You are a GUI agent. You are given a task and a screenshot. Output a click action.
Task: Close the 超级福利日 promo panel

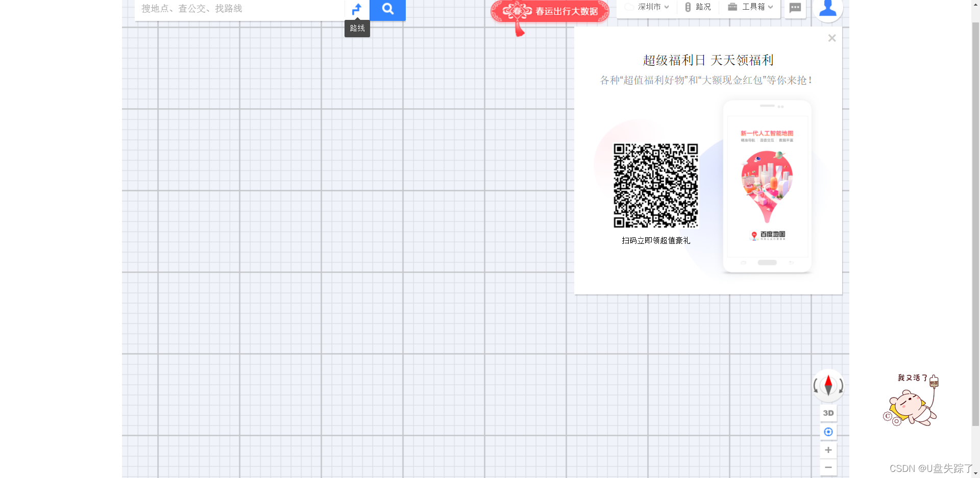click(831, 38)
